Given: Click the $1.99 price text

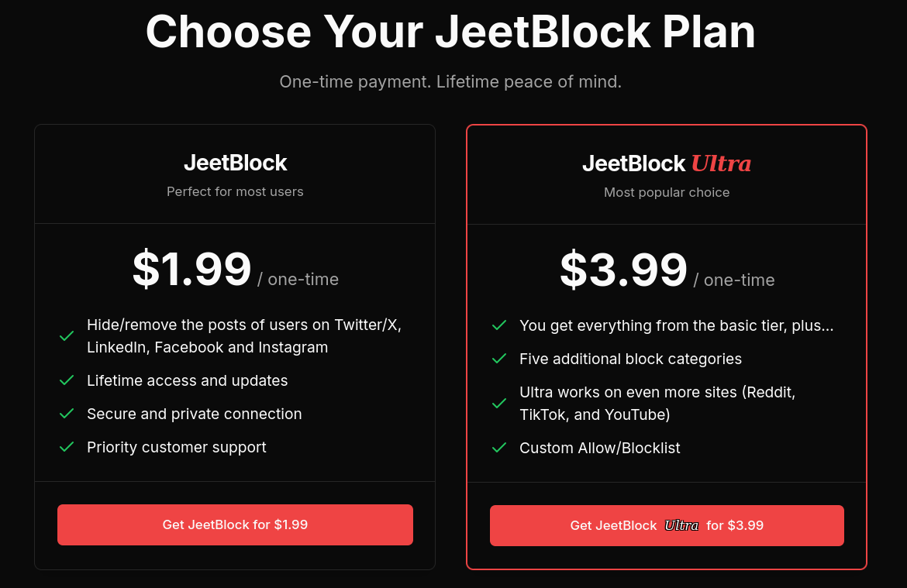Looking at the screenshot, I should 191,269.
